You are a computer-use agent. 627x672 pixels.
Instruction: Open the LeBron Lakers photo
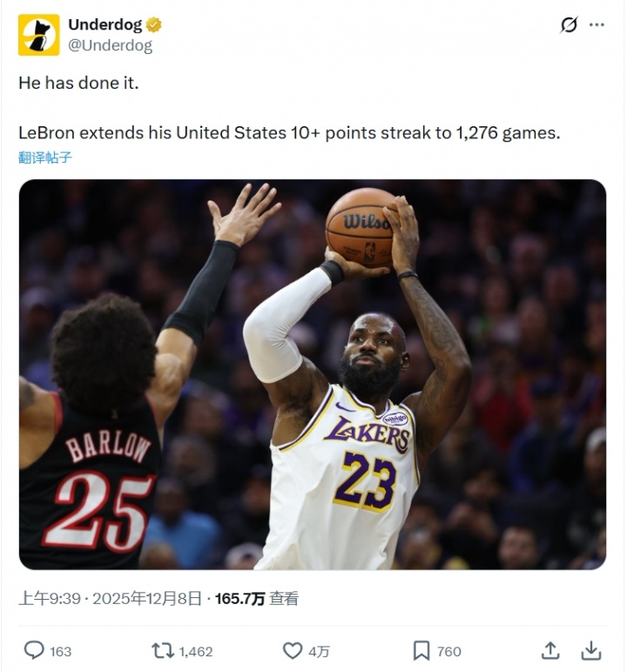(x=313, y=374)
